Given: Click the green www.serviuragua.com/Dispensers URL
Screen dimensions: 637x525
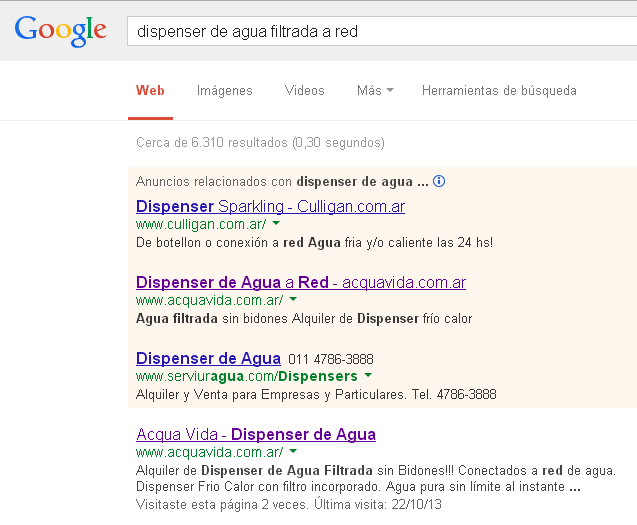Looking at the screenshot, I should coord(246,376).
